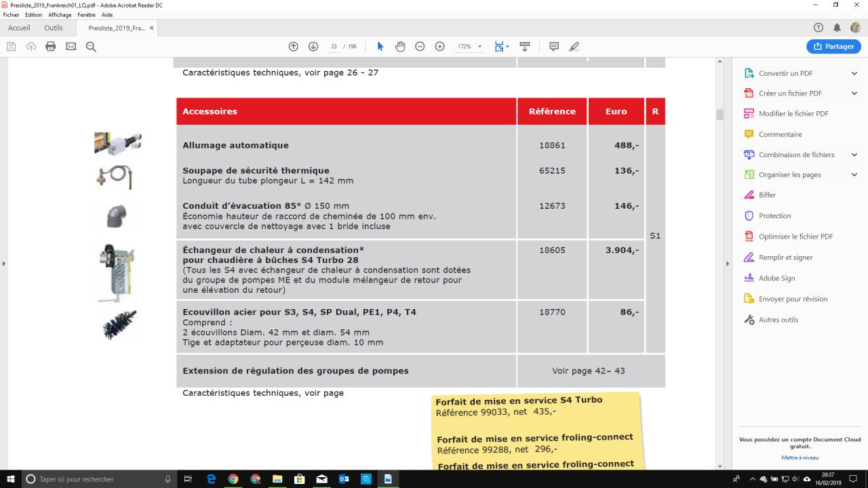
Task: Open Modifier le fichier PDF tool
Action: [x=793, y=114]
